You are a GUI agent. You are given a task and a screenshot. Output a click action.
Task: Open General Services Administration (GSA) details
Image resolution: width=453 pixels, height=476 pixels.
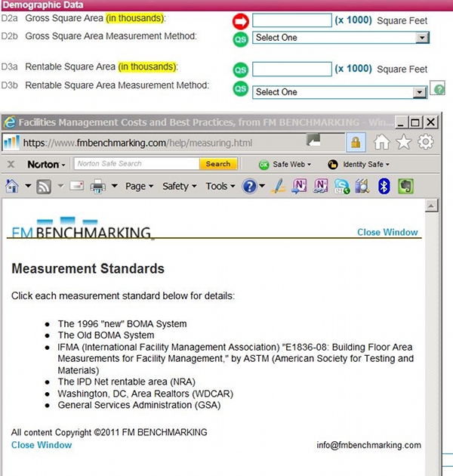point(139,405)
